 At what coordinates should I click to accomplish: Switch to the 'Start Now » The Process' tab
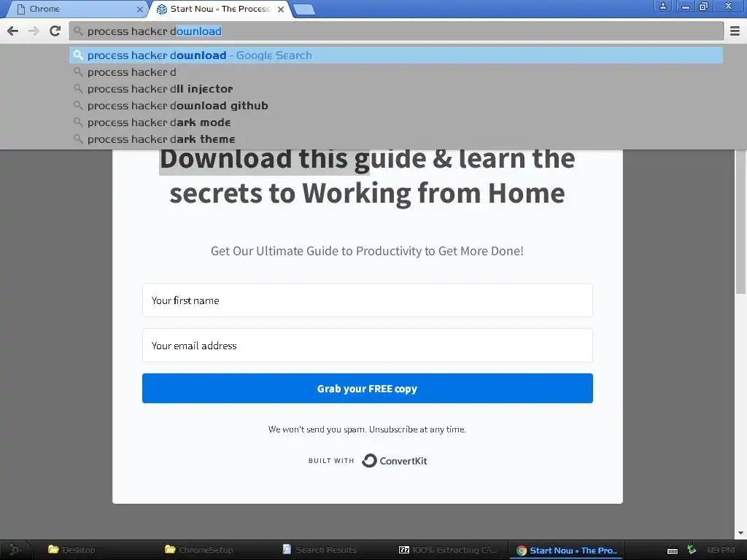pyautogui.click(x=220, y=9)
